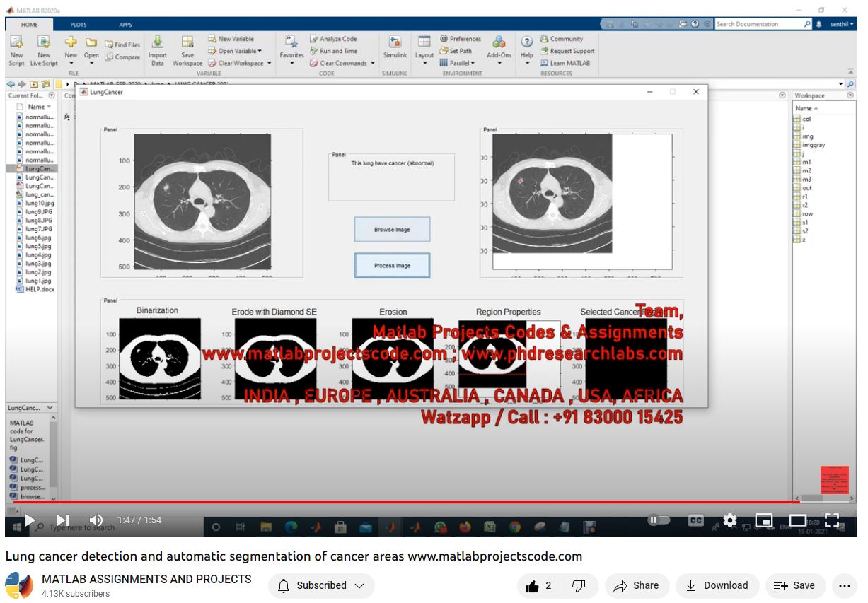Switch to the APPS ribbon tab
The image size is (868, 603).
pos(125,25)
